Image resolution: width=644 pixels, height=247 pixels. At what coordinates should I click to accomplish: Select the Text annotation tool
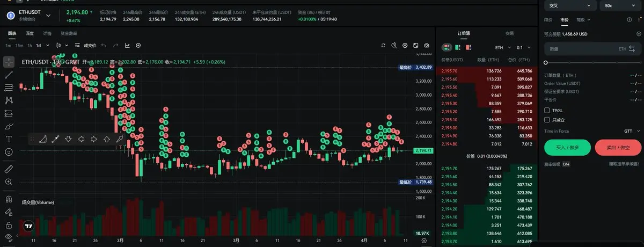(8, 139)
